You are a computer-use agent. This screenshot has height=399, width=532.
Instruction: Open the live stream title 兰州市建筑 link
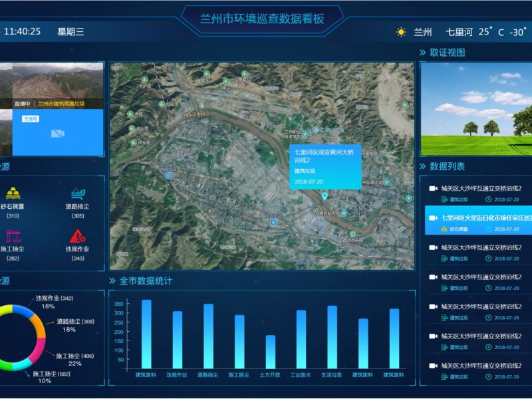[x=61, y=104]
